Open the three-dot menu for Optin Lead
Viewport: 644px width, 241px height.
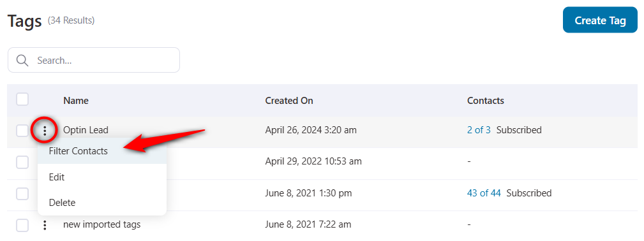pos(45,131)
